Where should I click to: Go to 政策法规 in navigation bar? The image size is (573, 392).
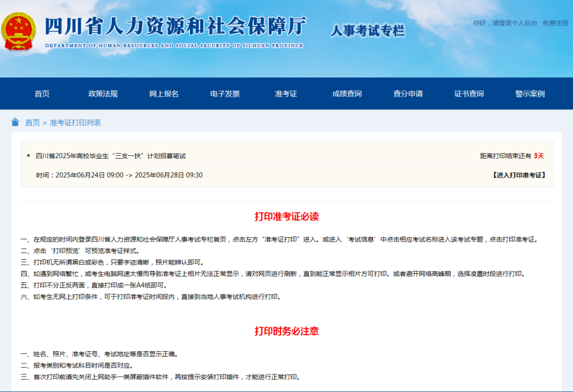(103, 94)
